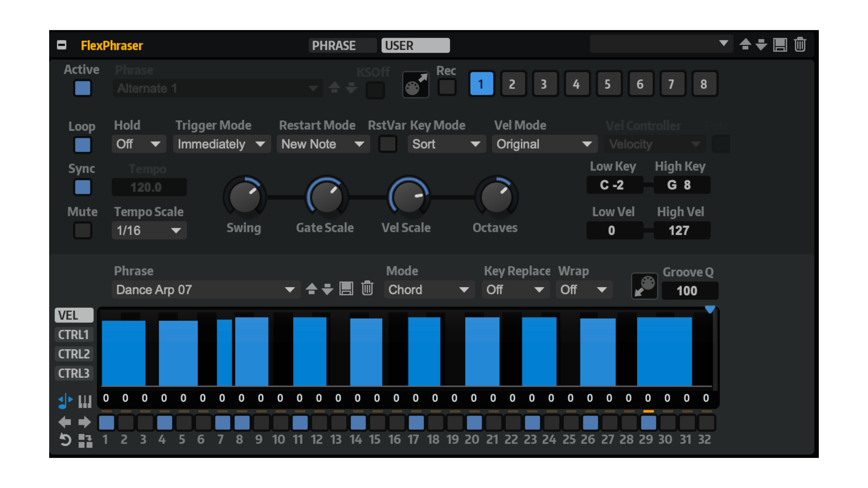The height and width of the screenshot is (488, 868).
Task: Save user phrase with disk icon
Action: tap(346, 289)
